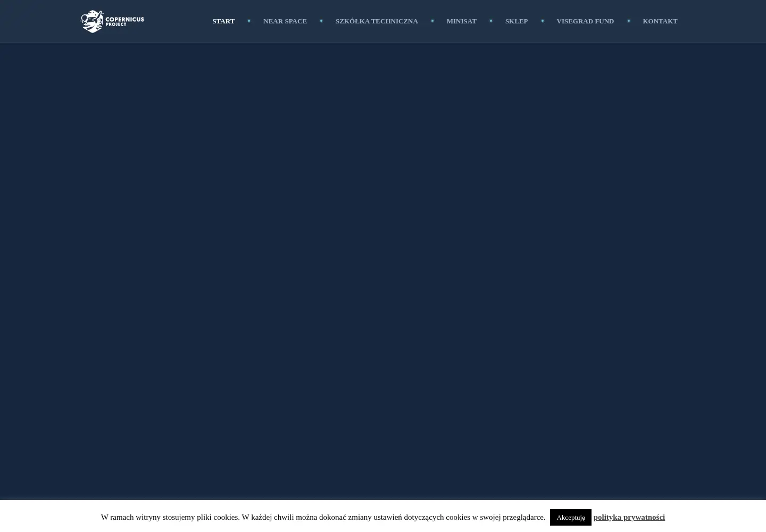Open SZKÓŁKA TECHNICZNA in the navigation
The image size is (766, 532).
[x=377, y=21]
